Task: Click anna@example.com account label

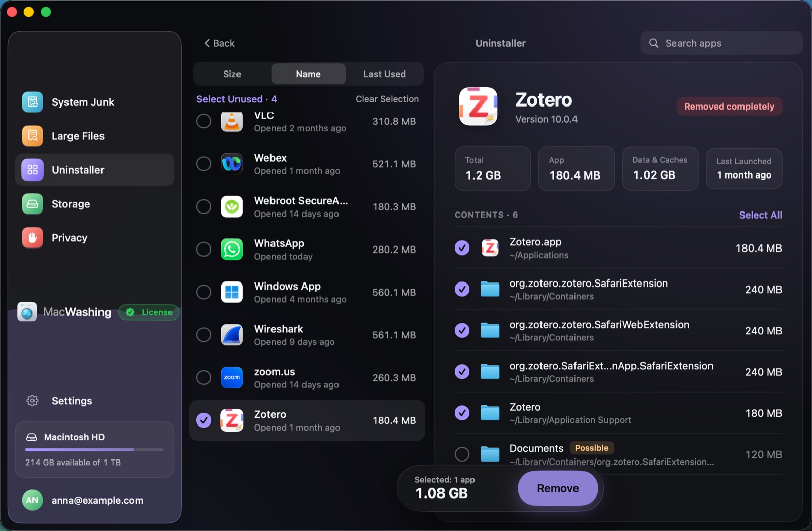Action: [97, 500]
